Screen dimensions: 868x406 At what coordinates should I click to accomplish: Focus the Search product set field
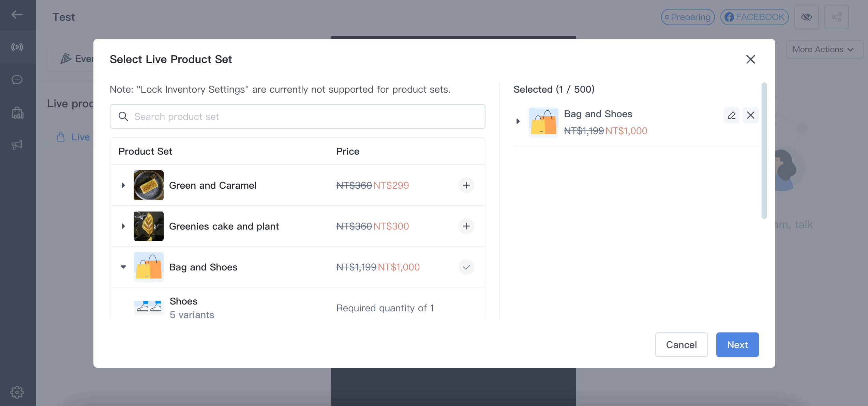pos(297,116)
